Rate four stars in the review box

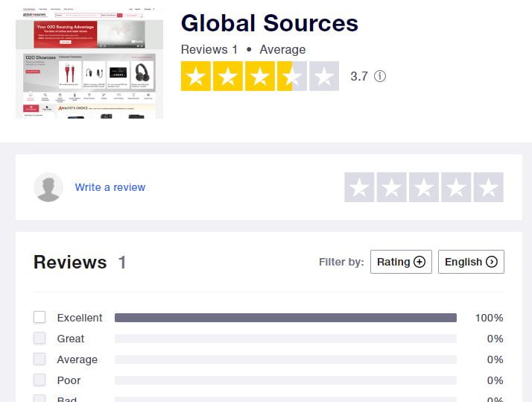coord(456,187)
